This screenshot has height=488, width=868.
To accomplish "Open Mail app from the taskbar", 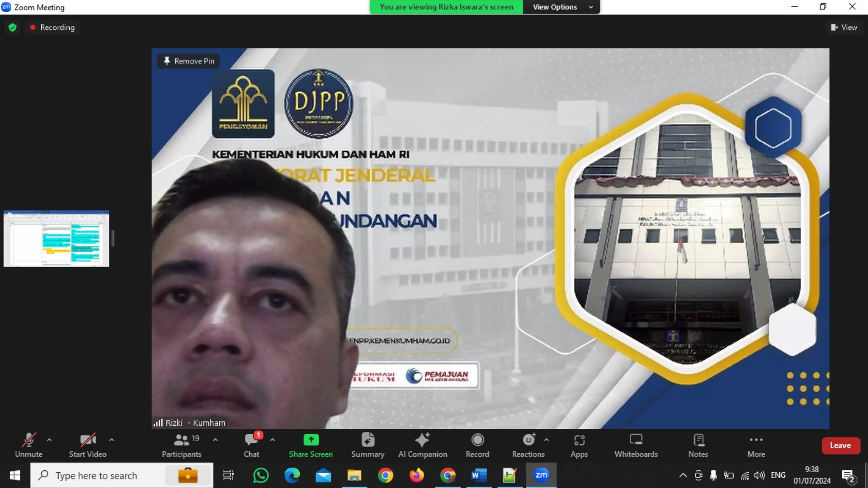I will click(323, 475).
